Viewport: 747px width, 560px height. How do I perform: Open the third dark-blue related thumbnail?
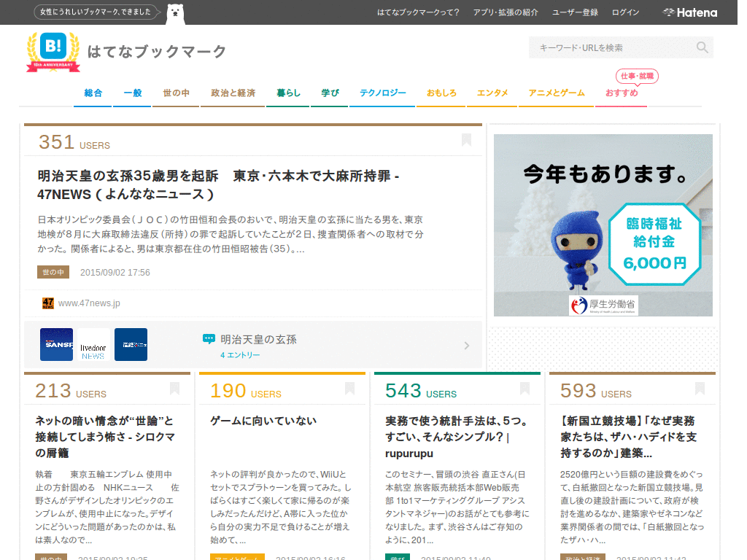pos(131,344)
